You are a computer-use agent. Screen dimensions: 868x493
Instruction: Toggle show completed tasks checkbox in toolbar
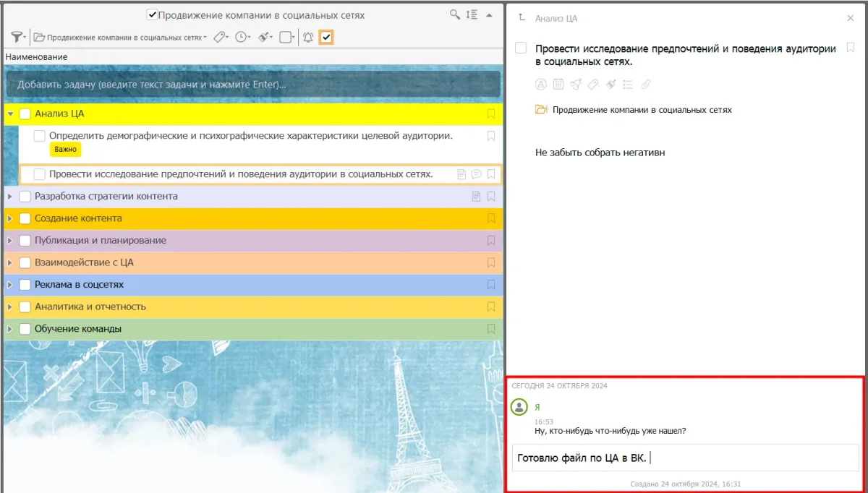click(x=326, y=38)
